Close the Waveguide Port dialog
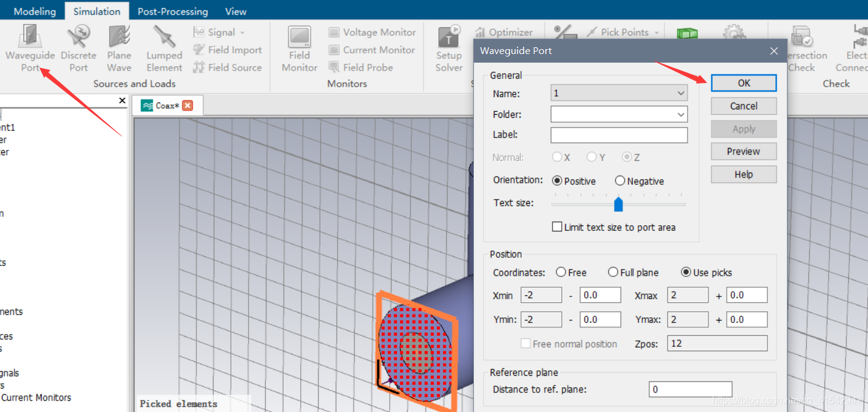The height and width of the screenshot is (412, 868). (774, 51)
